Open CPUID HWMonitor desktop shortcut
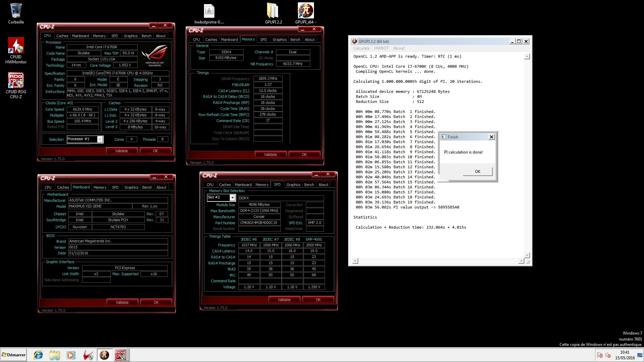 click(16, 50)
